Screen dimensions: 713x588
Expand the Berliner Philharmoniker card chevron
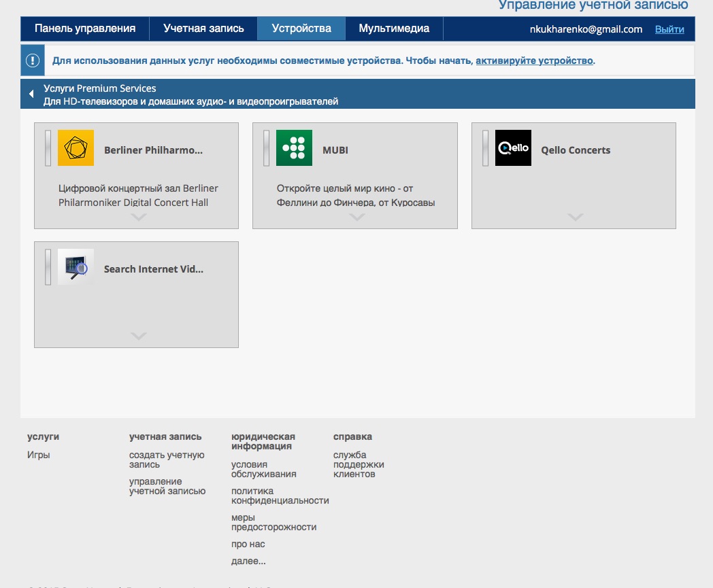pyautogui.click(x=138, y=218)
